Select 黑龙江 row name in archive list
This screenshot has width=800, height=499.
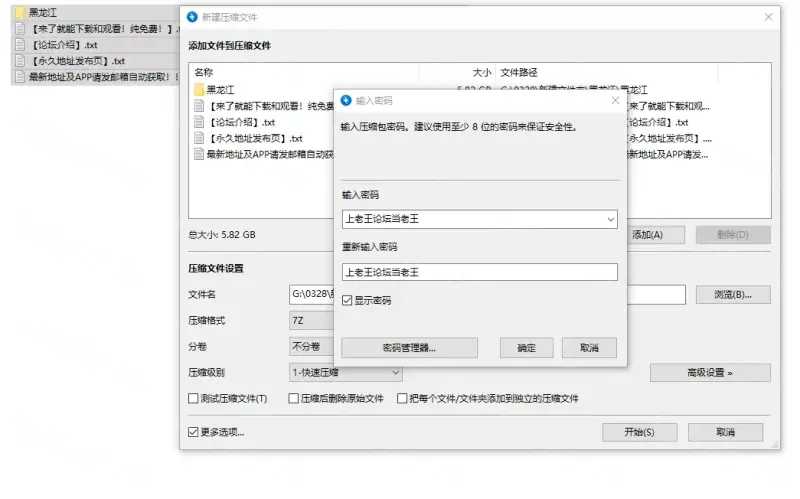coord(220,90)
